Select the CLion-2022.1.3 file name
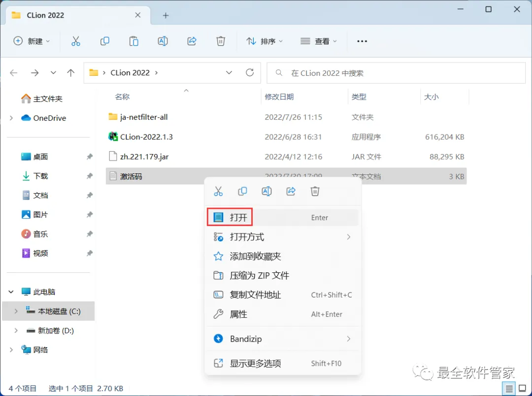 point(146,137)
